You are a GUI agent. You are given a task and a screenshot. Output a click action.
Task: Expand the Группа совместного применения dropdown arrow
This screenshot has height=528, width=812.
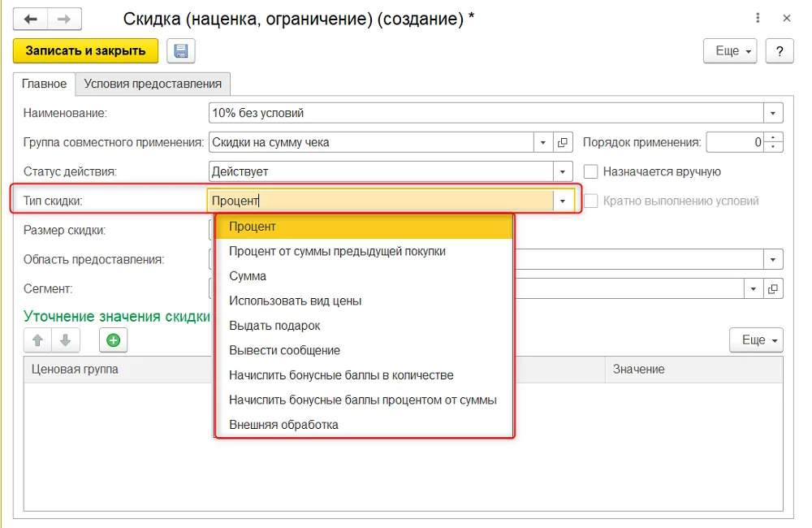(542, 142)
